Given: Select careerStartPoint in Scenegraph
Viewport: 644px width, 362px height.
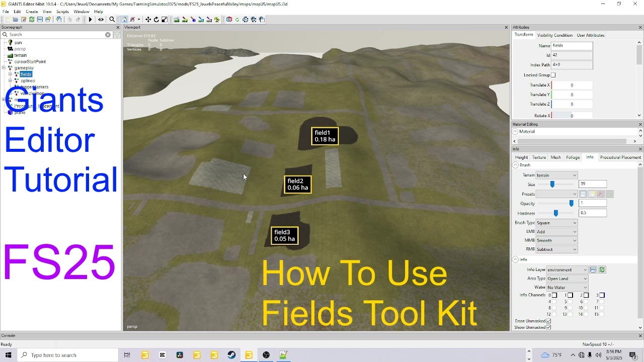Looking at the screenshot, I should click(30, 62).
